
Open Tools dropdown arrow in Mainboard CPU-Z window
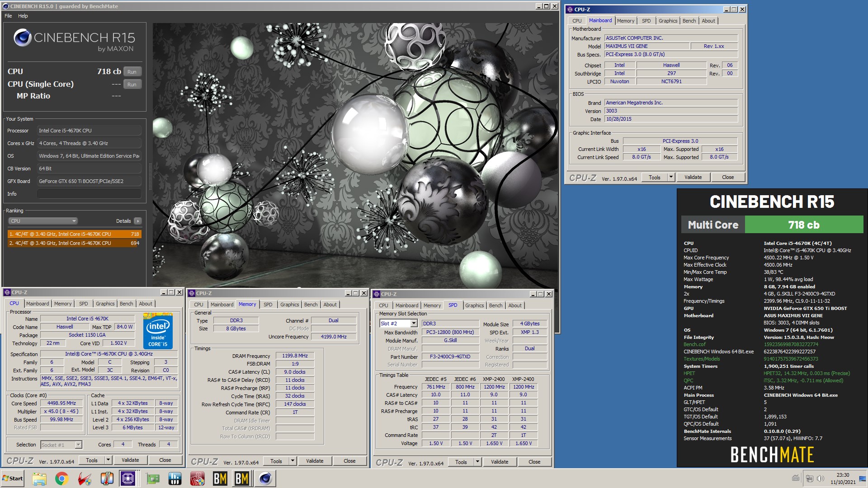671,177
